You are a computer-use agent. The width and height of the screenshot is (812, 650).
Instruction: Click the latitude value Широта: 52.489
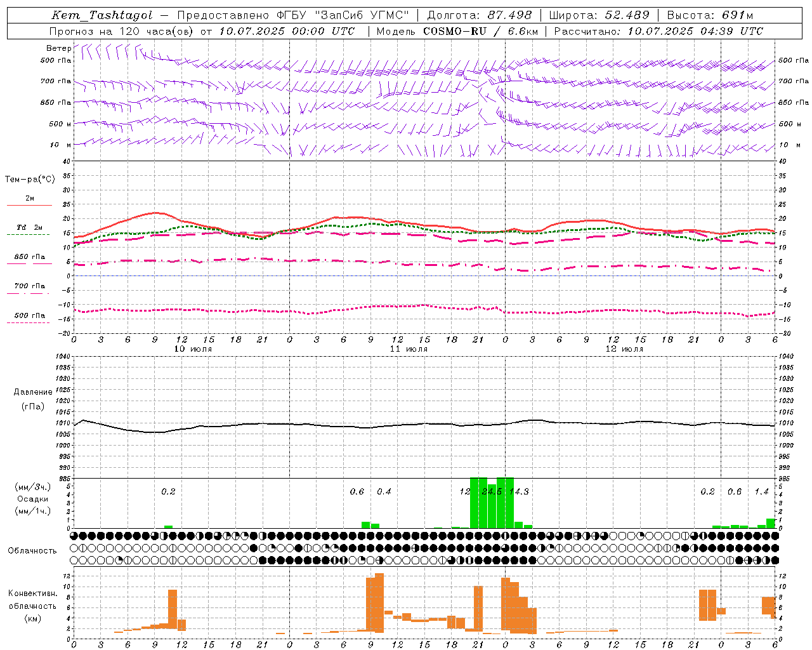tap(599, 16)
